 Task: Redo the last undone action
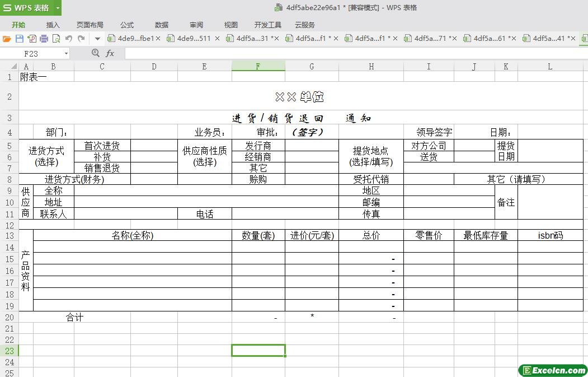(81, 38)
